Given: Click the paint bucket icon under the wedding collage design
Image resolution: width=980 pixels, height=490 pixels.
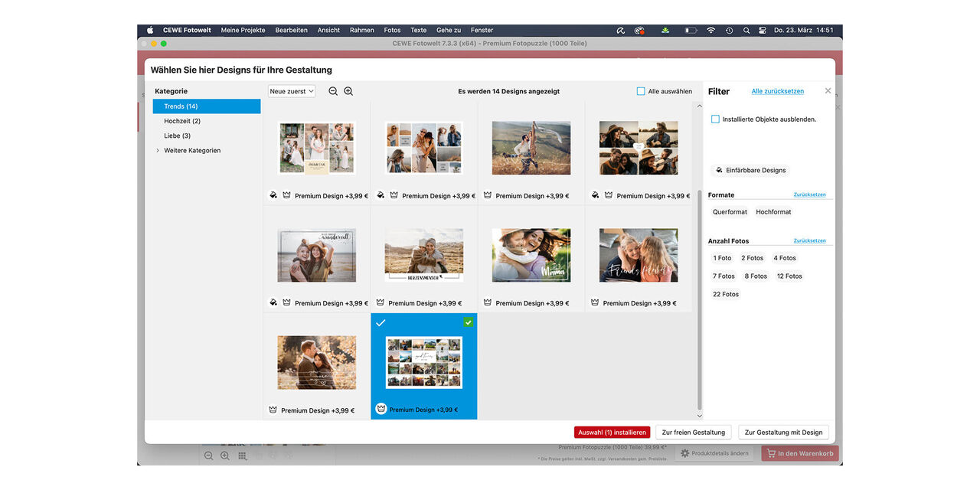Looking at the screenshot, I should point(273,195).
